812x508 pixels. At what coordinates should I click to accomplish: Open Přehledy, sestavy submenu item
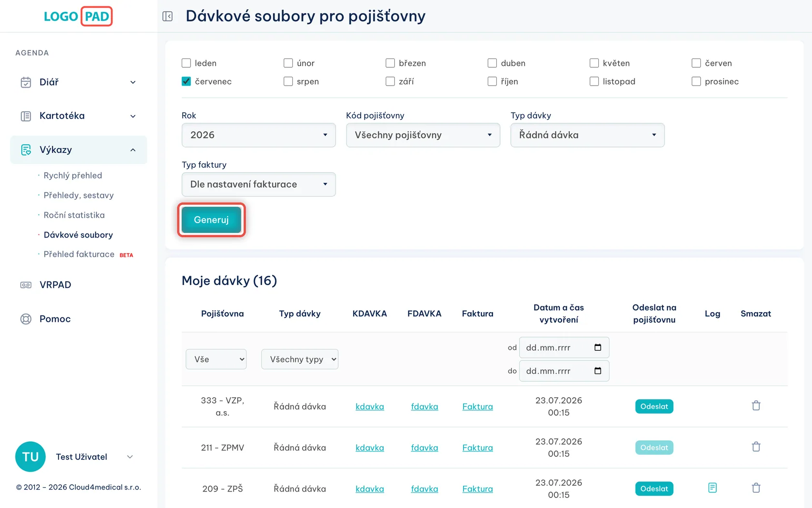[x=78, y=195]
